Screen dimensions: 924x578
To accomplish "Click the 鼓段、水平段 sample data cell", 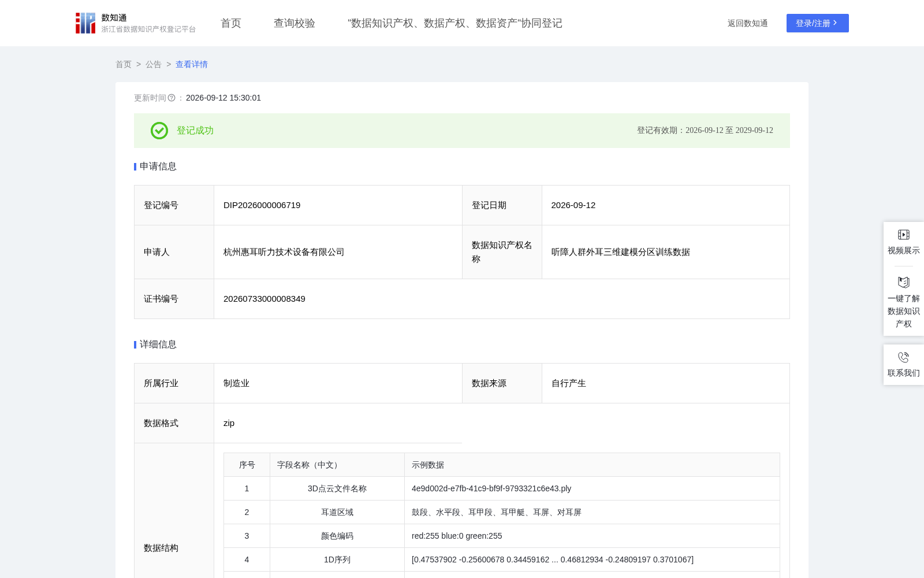I will click(x=592, y=512).
